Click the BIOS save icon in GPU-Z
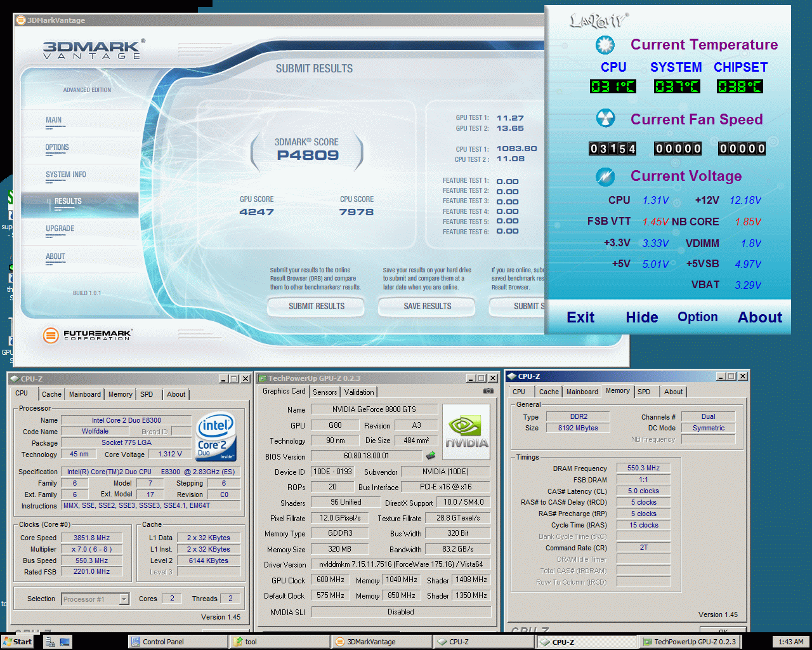Viewport: 812px width, 650px height. click(x=431, y=455)
